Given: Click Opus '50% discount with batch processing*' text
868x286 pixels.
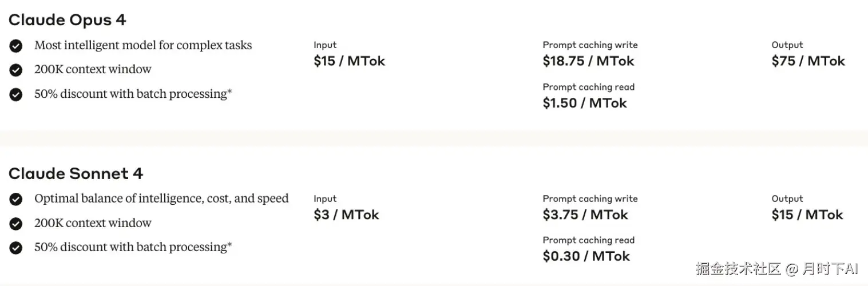Looking at the screenshot, I should (133, 94).
